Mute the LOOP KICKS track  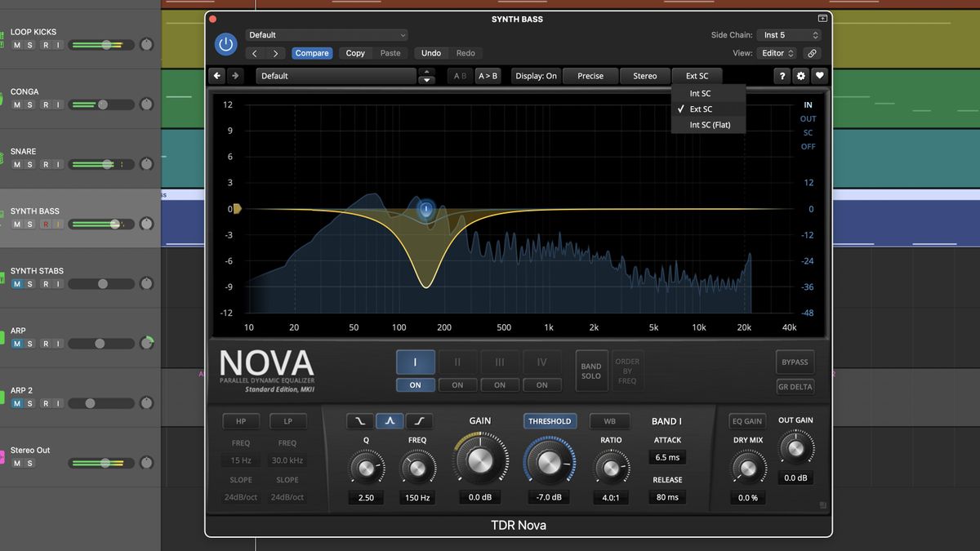[x=17, y=45]
